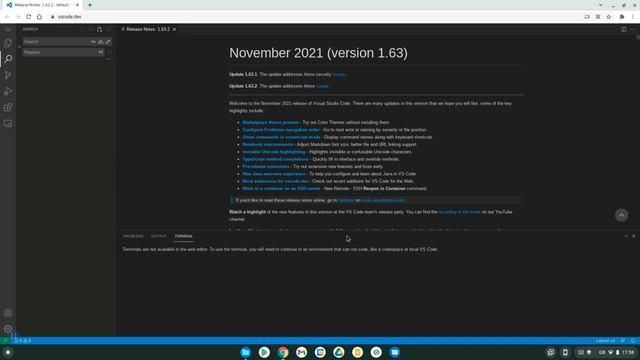640x360 pixels.
Task: Bookmark this page with star icon
Action: 609,17
